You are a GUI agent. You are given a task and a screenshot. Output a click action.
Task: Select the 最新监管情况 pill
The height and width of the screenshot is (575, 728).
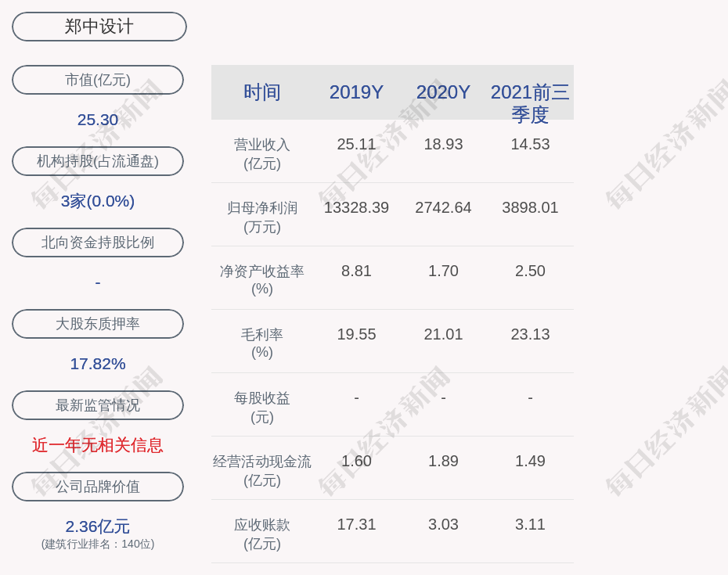click(98, 405)
